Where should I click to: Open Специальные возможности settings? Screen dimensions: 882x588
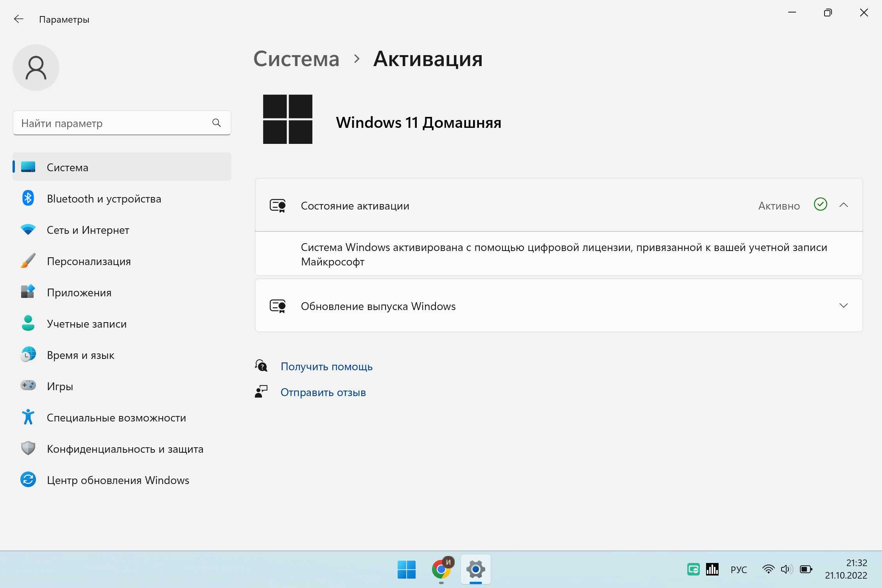click(122, 417)
